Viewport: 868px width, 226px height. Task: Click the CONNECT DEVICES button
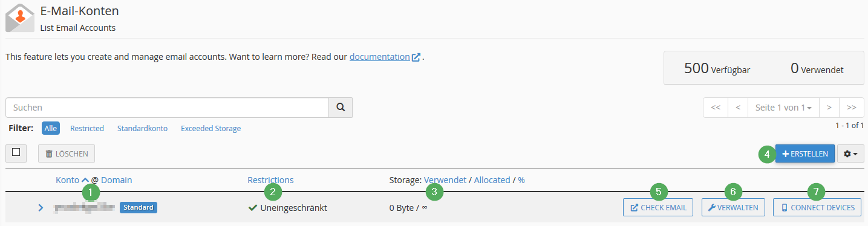coord(817,208)
